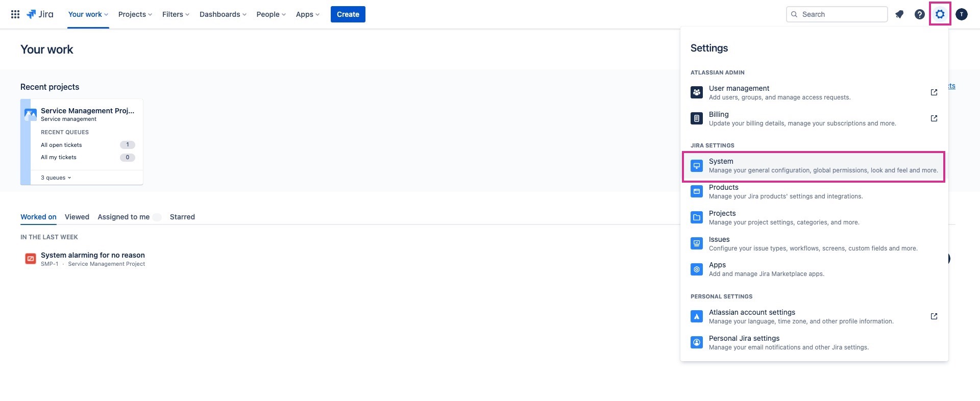This screenshot has height=401, width=980.
Task: Click the Billing icon
Action: coord(697,118)
